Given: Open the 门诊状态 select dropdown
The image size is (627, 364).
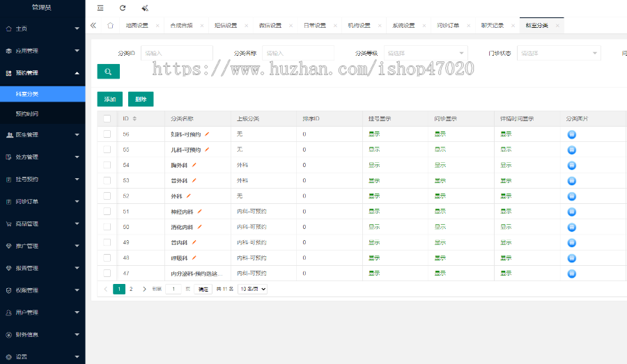Looking at the screenshot, I should coord(559,53).
